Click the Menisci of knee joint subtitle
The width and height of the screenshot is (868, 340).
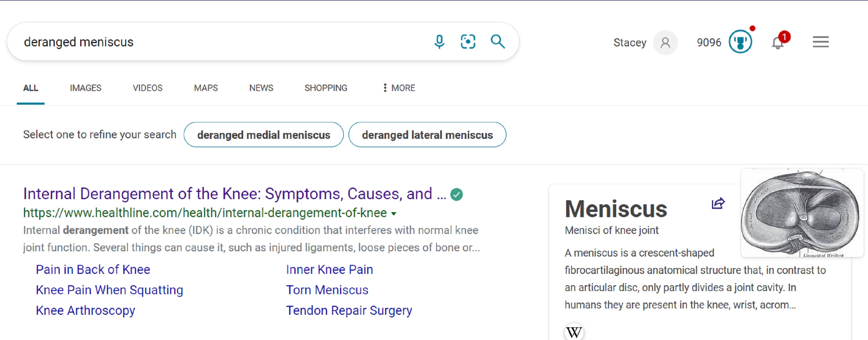(612, 230)
